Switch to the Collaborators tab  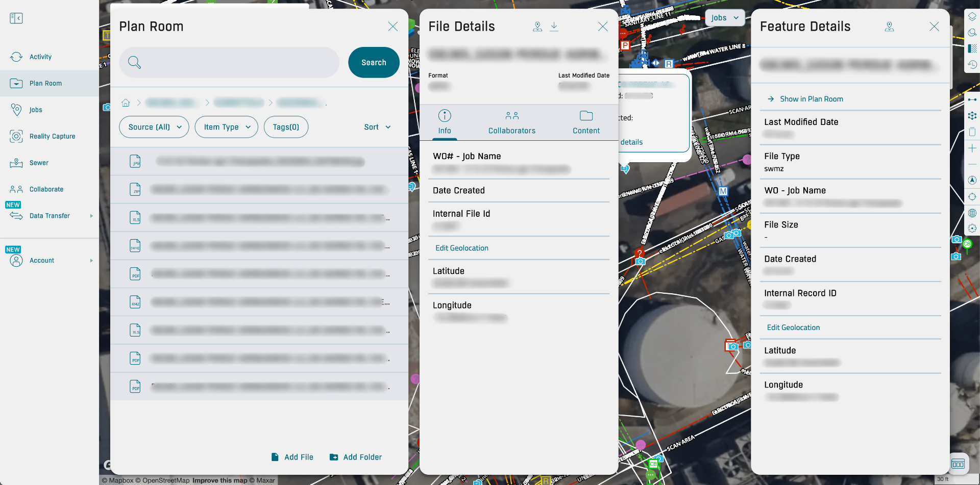pos(511,122)
